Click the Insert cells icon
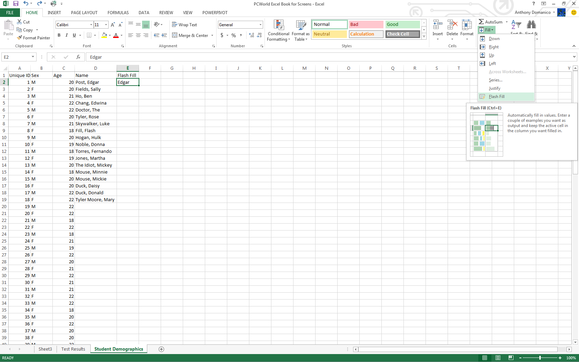Image resolution: width=579 pixels, height=362 pixels. [438, 25]
